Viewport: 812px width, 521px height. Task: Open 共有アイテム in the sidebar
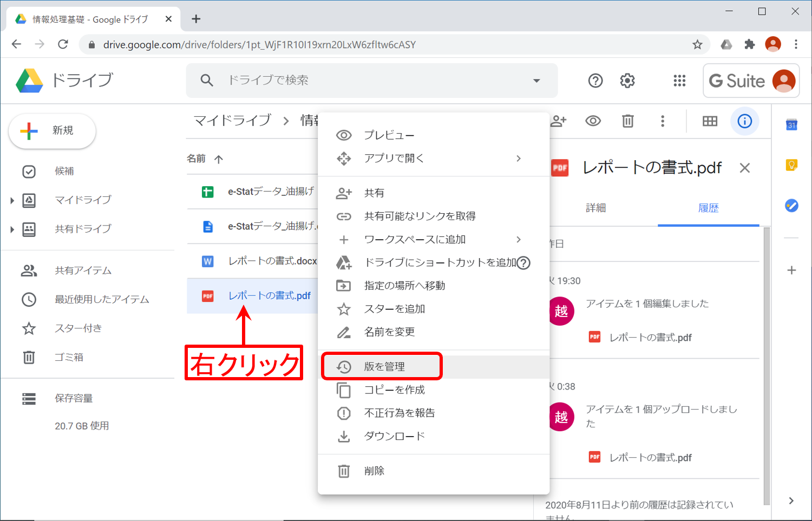click(x=83, y=271)
